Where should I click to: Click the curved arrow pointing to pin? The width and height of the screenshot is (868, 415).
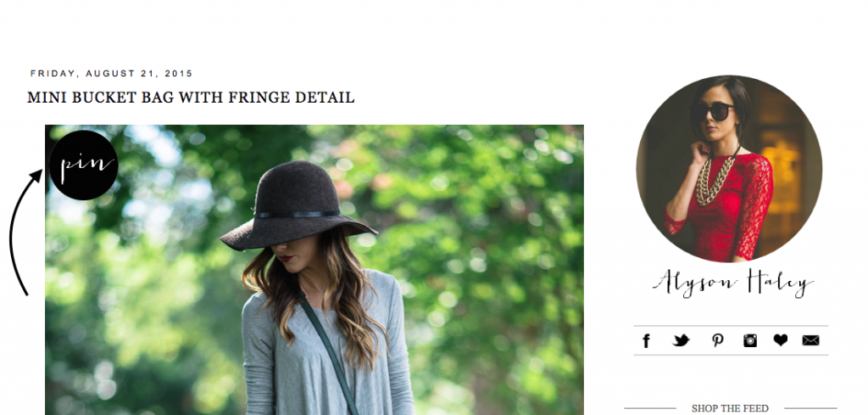[25, 233]
